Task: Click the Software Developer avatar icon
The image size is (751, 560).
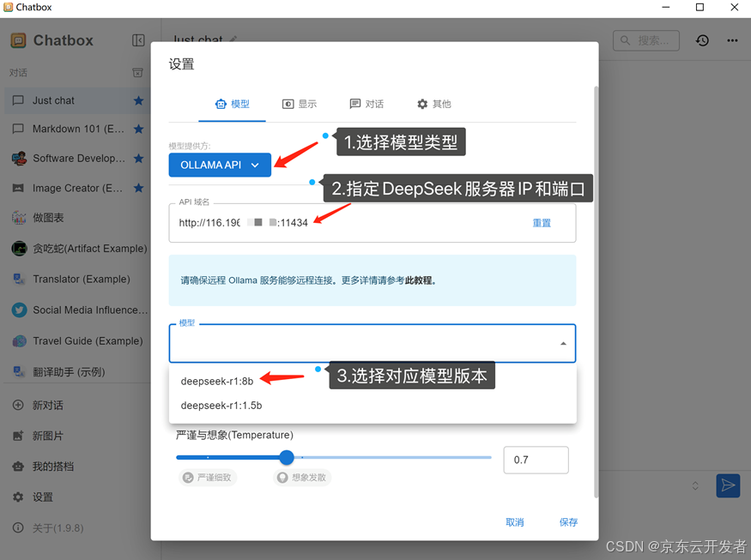Action: 19,159
